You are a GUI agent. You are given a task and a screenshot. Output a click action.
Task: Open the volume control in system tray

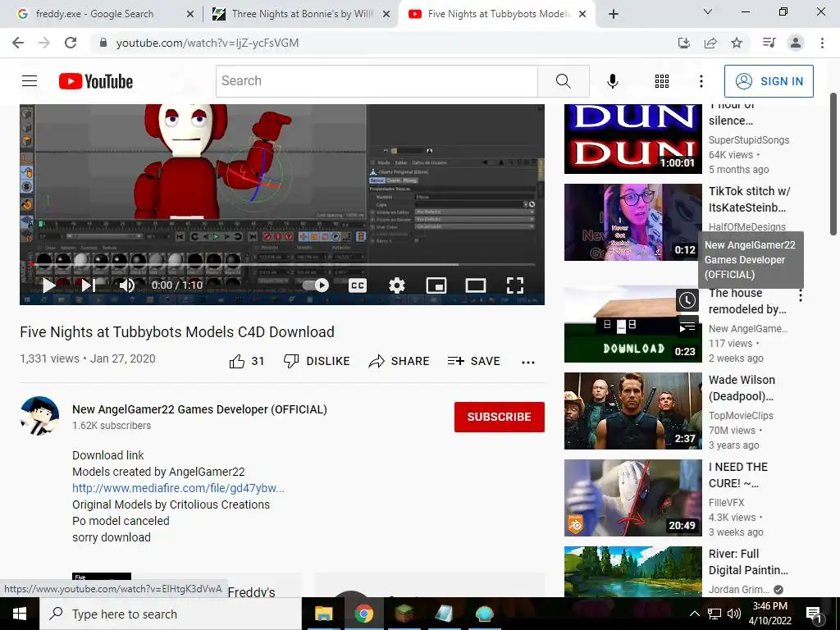734,614
